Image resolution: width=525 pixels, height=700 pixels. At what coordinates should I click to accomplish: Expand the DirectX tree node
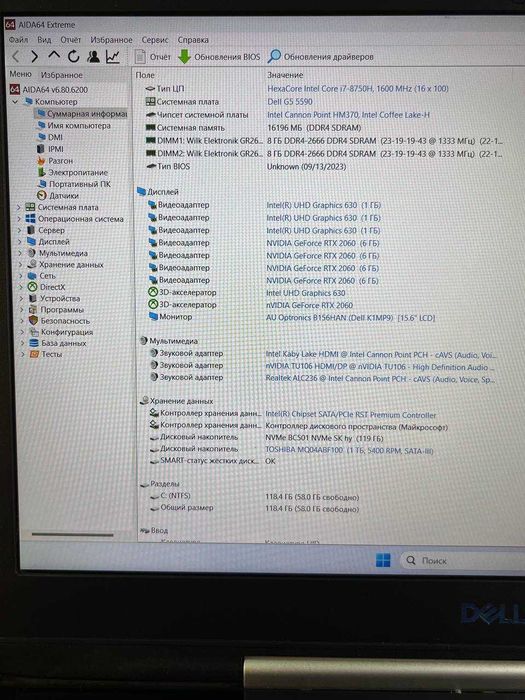point(21,287)
